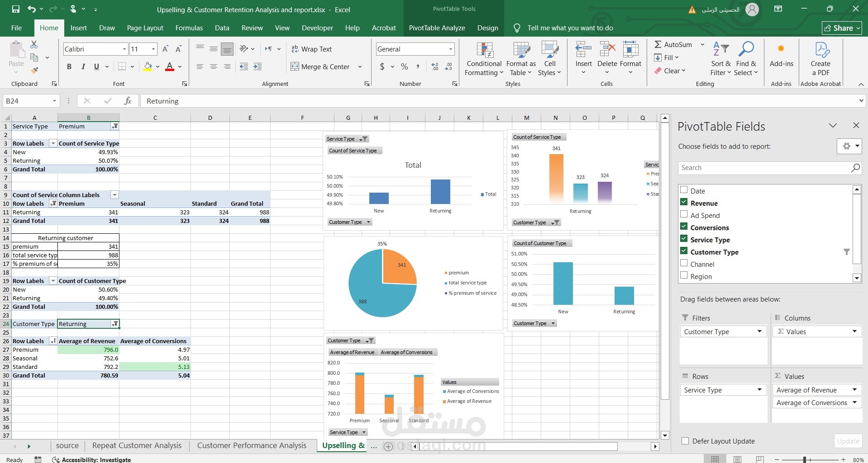Click the yellow fill color swatch
Image resolution: width=868 pixels, height=463 pixels.
148,67
